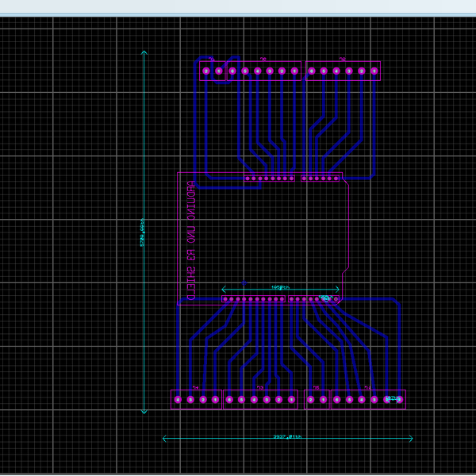The image size is (476, 476).
Task: Click the leftmost pad of the top-left connector
Action: click(x=206, y=71)
